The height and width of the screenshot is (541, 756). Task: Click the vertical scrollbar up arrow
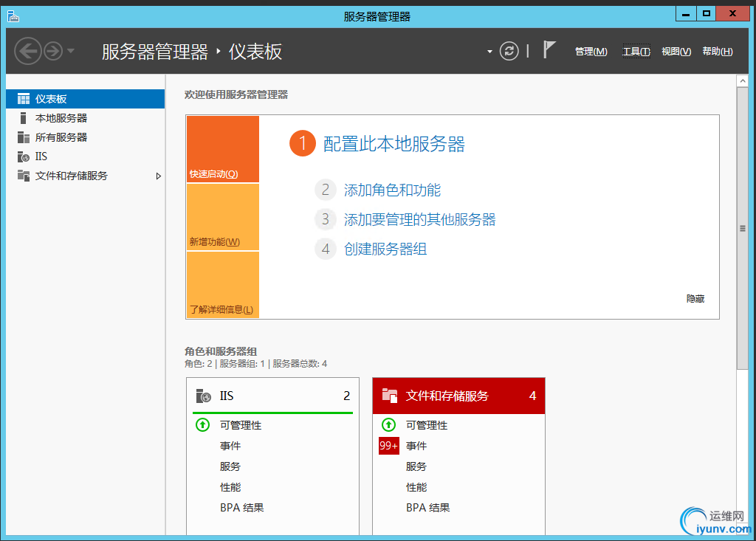[x=743, y=81]
